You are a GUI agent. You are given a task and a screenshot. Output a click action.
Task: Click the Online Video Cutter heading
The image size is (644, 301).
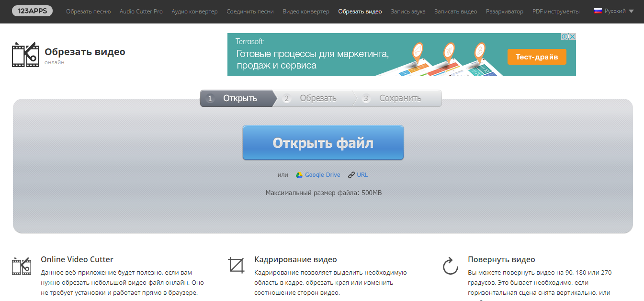pos(77,259)
